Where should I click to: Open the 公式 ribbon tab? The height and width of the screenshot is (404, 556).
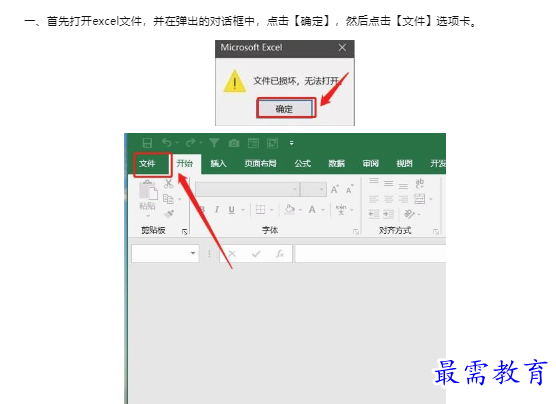[302, 164]
